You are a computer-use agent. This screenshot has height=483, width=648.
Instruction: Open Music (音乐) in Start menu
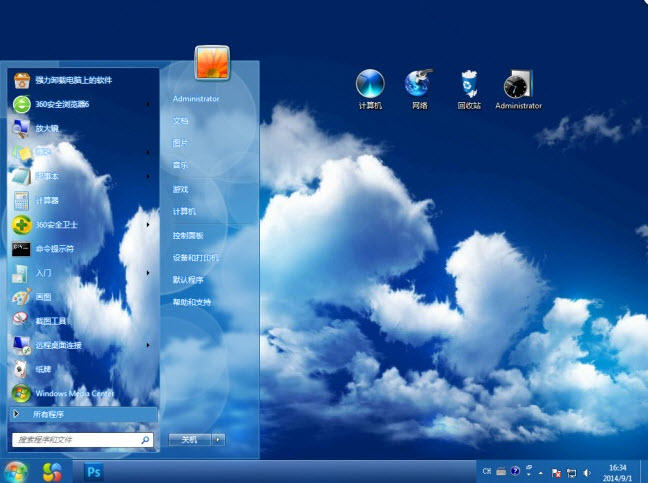tap(180, 165)
